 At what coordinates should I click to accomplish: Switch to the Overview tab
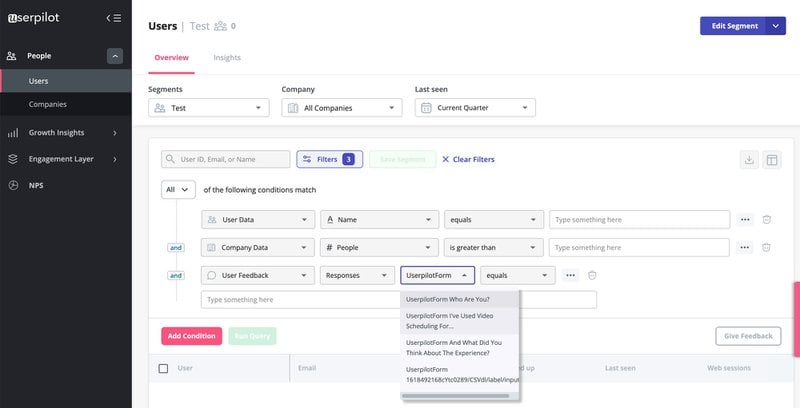pos(171,58)
